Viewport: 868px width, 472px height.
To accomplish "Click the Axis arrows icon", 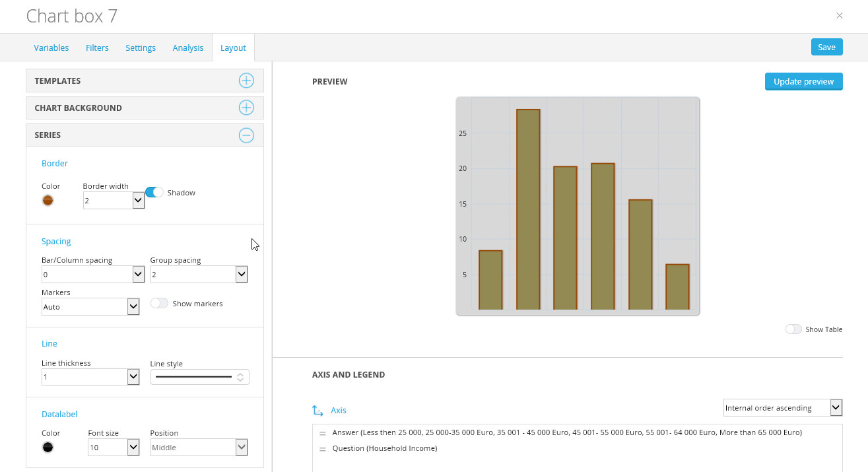I will click(317, 410).
